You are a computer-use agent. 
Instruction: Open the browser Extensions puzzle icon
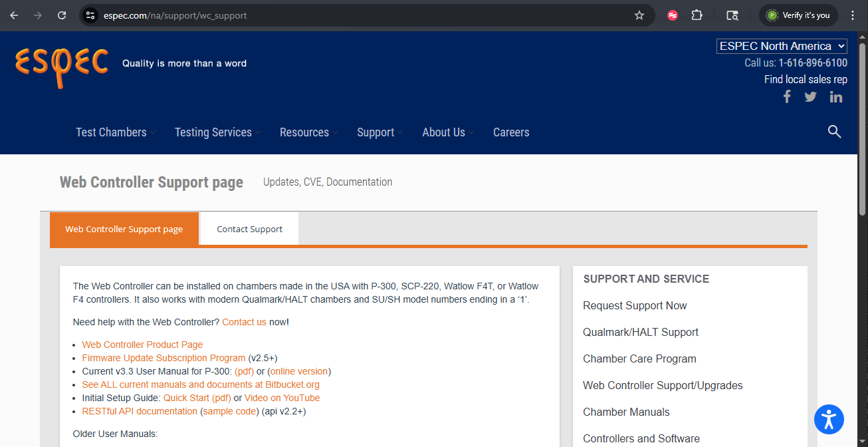pyautogui.click(x=697, y=15)
